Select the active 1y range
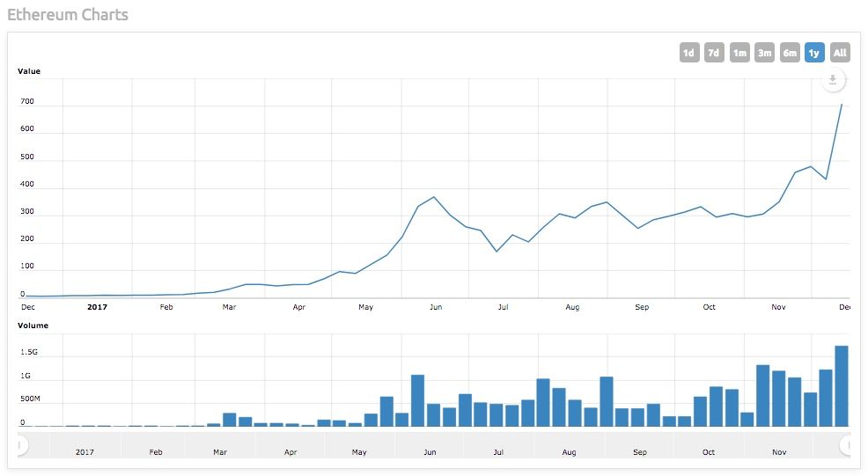868x476 pixels. click(x=814, y=53)
